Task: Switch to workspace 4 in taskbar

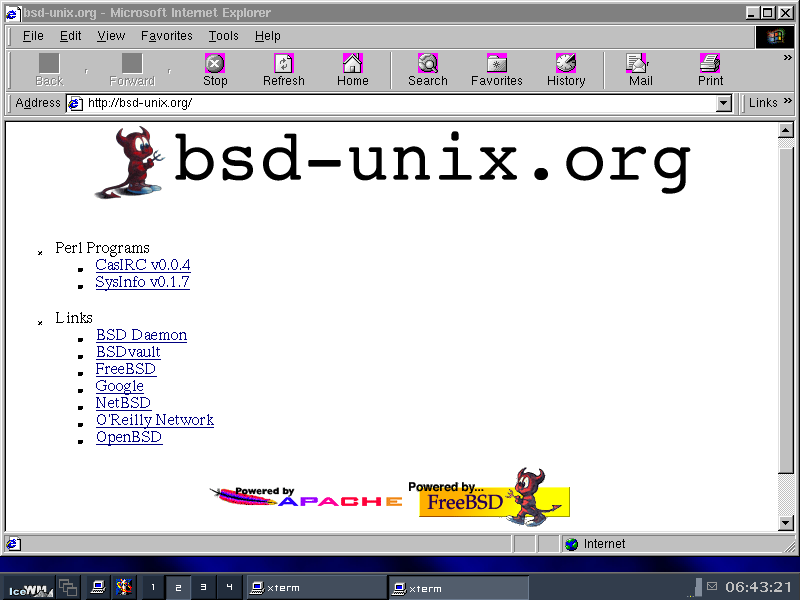Action: [229, 588]
